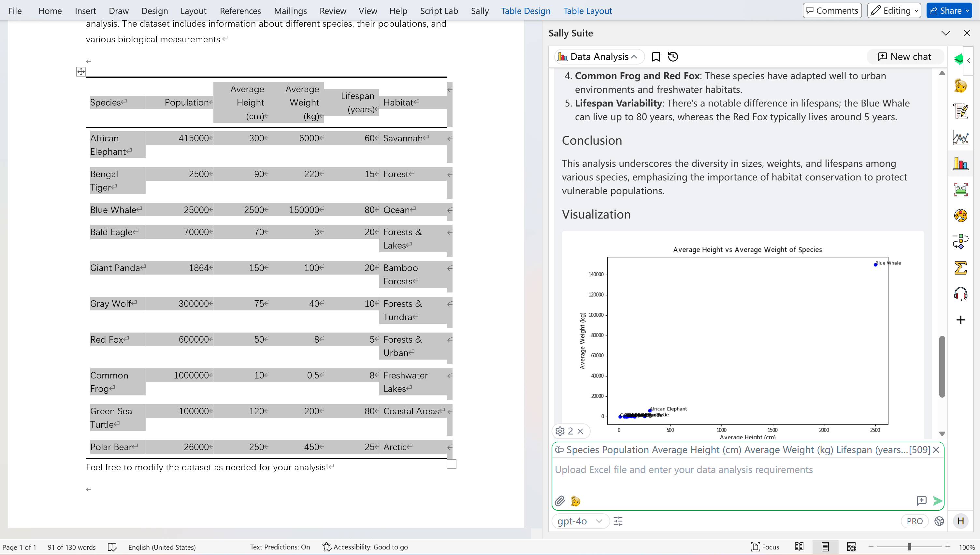Click the zoom slider handle
Screen dimensions: 980x555
[x=910, y=547]
